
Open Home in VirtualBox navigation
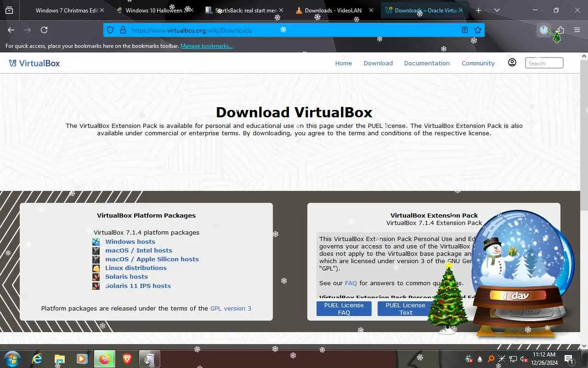click(343, 63)
